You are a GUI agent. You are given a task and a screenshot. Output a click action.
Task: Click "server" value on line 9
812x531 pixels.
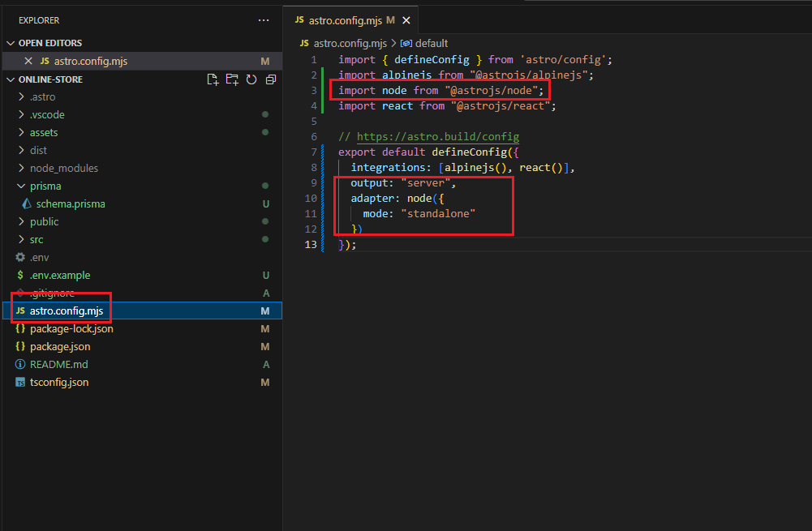point(426,183)
